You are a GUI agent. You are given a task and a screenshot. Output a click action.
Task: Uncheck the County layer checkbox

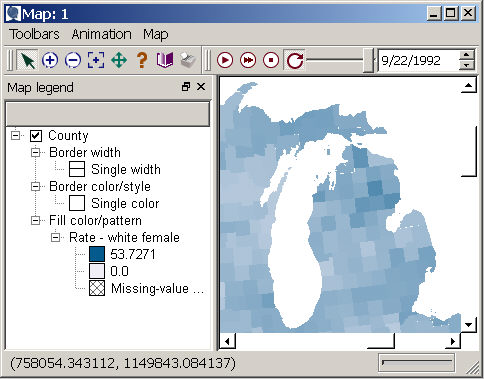click(36, 136)
